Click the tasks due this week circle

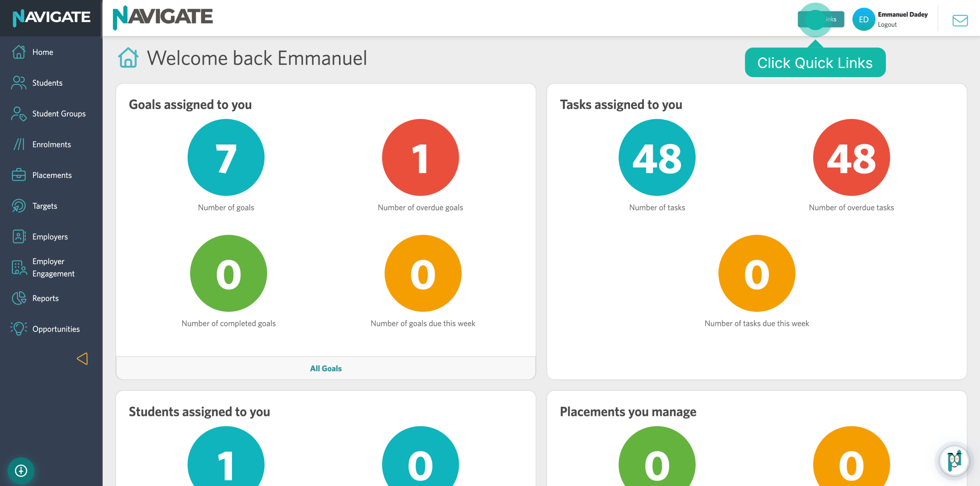757,273
